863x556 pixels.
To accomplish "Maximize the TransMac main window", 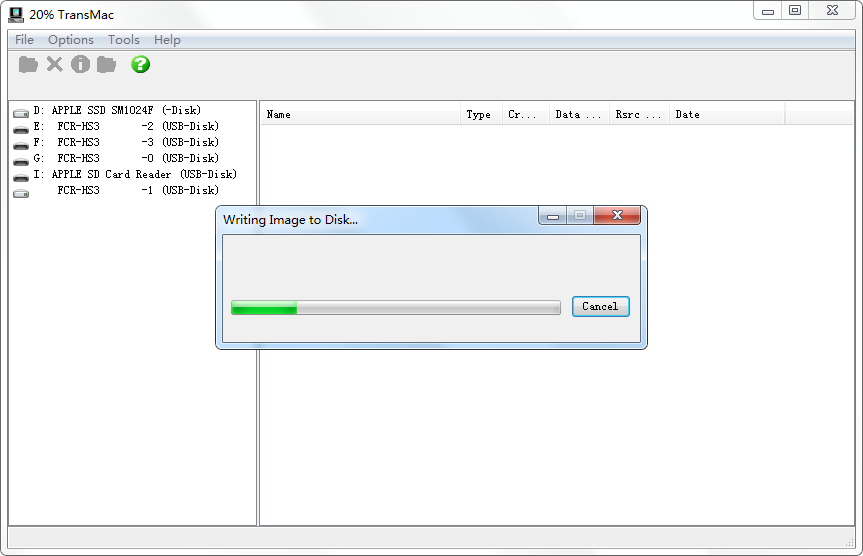I will (795, 10).
